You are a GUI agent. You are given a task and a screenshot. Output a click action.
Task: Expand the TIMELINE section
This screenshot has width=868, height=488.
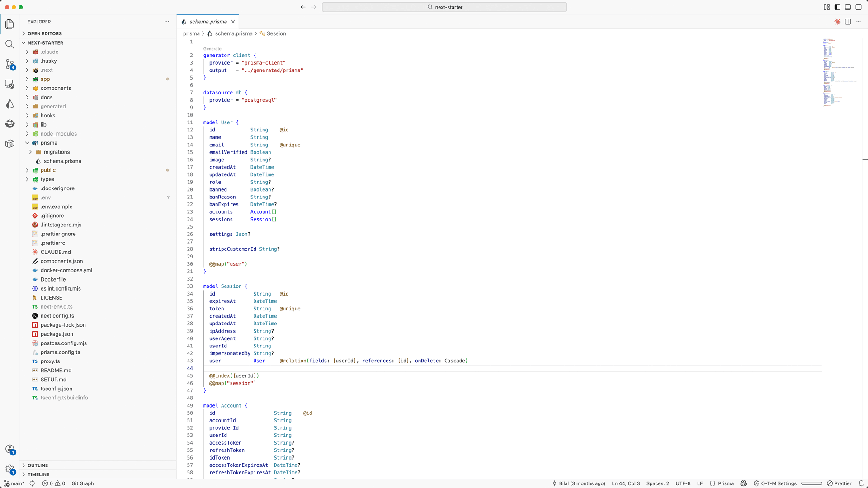point(38,474)
